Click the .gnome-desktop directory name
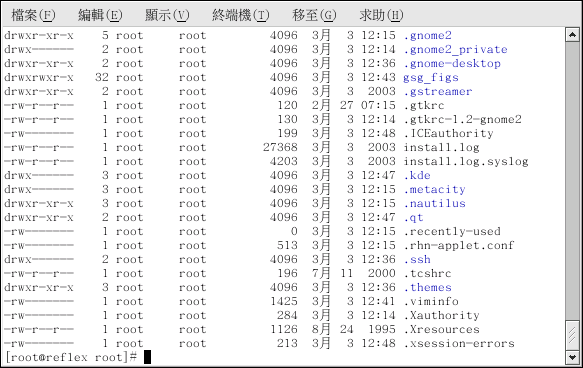This screenshot has height=368, width=583. (x=452, y=64)
